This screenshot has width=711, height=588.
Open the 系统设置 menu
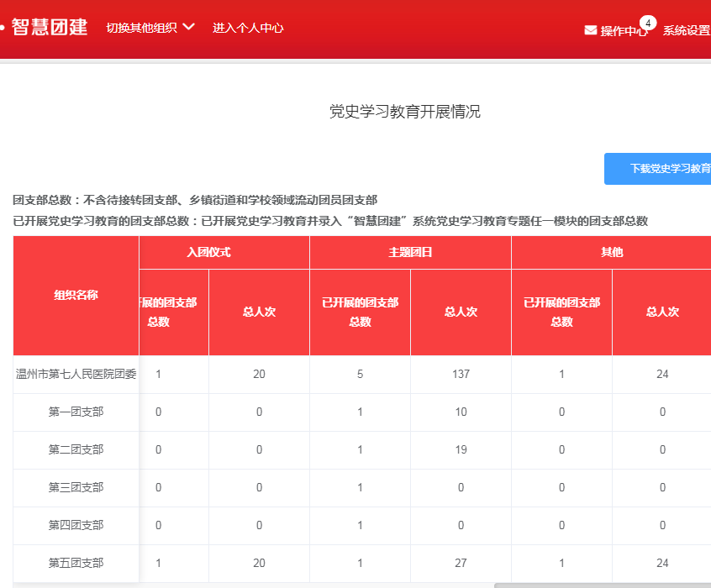[686, 30]
